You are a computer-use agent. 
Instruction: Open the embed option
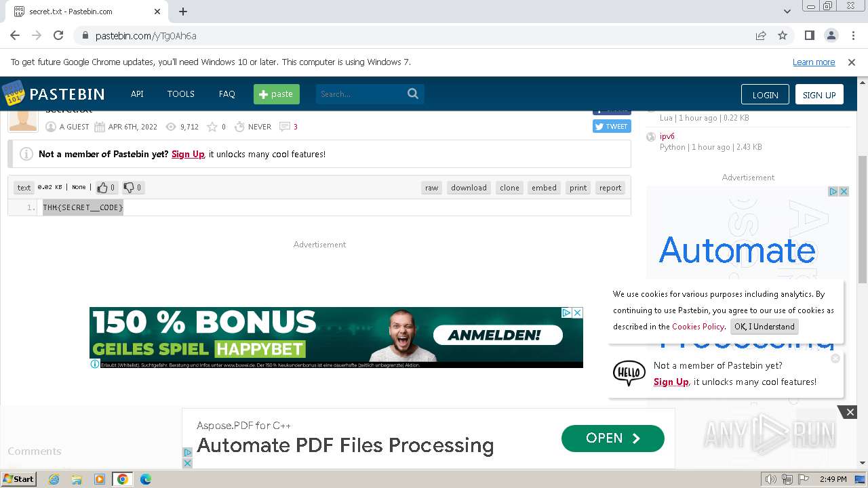[x=544, y=188]
